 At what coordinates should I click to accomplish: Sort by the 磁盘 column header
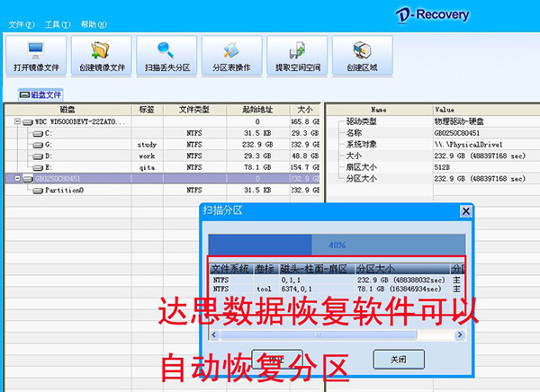(x=68, y=110)
